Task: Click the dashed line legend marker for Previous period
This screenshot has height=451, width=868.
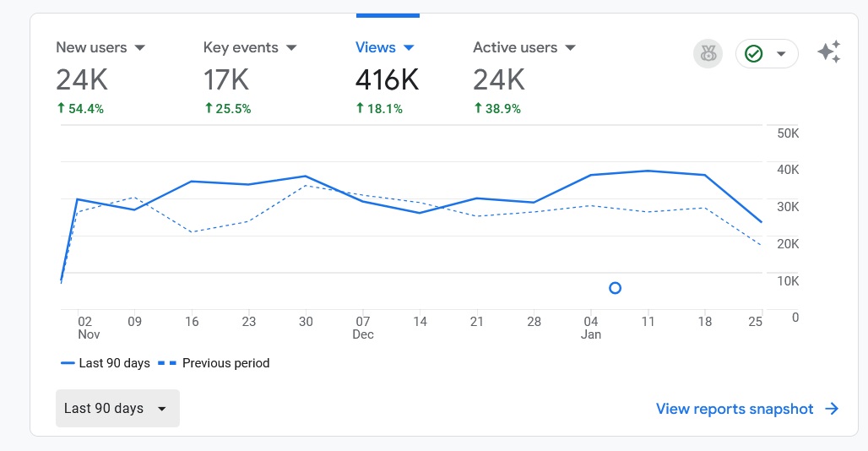Action: point(167,363)
